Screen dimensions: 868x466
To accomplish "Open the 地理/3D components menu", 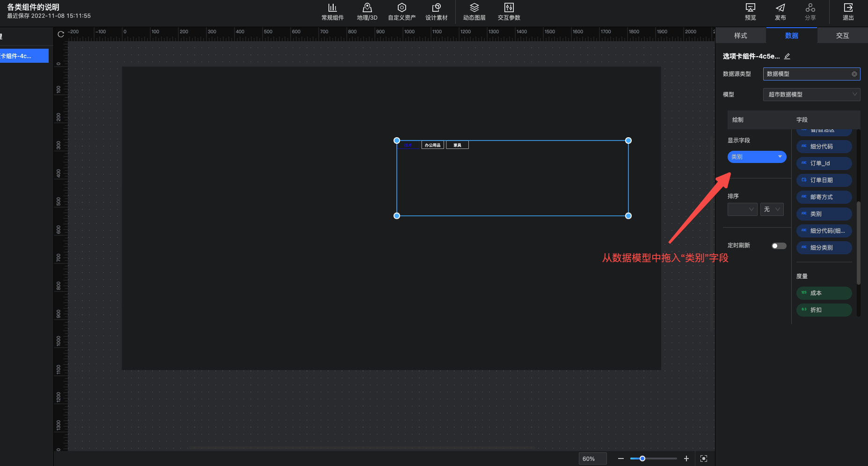I will [367, 12].
